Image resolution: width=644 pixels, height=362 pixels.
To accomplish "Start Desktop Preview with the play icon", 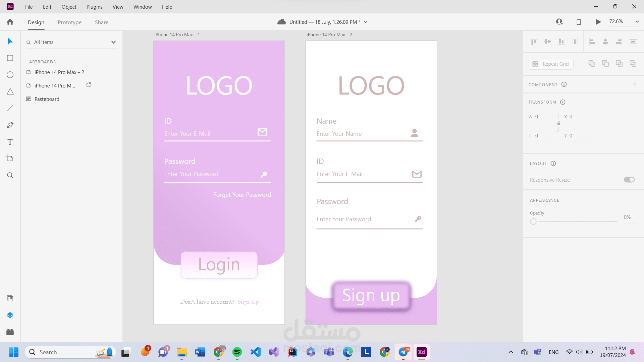I will 598,21.
